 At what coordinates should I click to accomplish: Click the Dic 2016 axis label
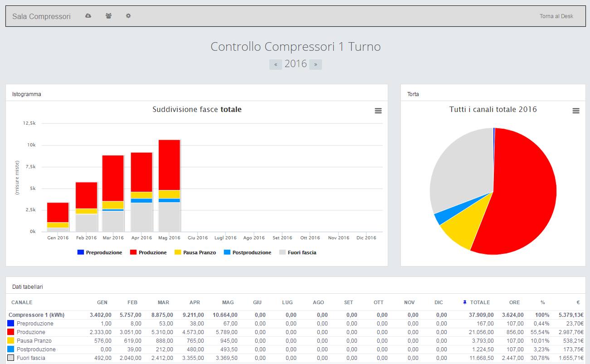point(366,238)
